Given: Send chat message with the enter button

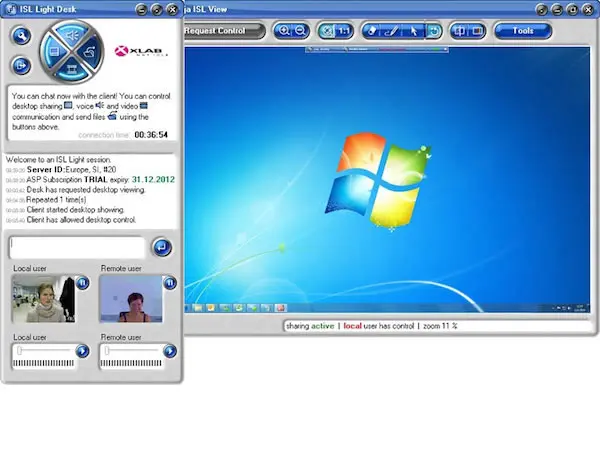Looking at the screenshot, I should 161,247.
